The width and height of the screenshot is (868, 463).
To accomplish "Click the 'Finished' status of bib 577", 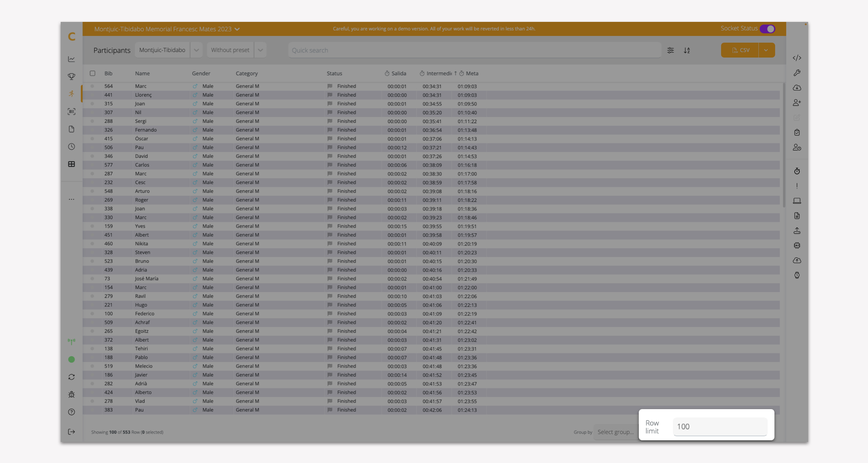I will [346, 165].
